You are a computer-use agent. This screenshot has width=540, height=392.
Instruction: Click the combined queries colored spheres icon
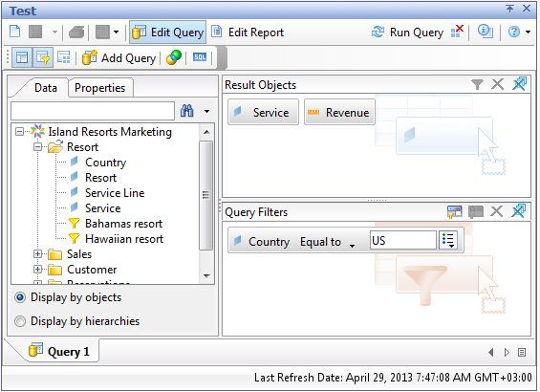(174, 57)
